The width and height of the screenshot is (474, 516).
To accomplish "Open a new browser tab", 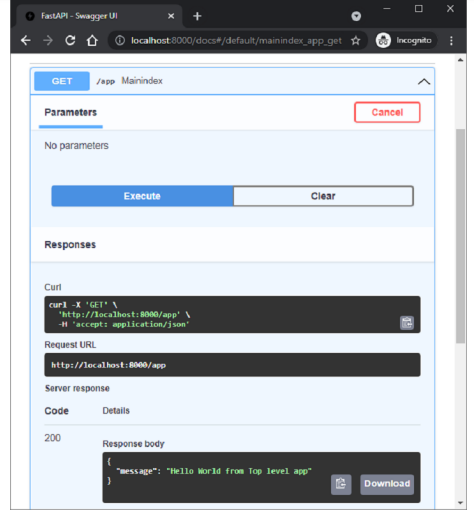I will [197, 16].
